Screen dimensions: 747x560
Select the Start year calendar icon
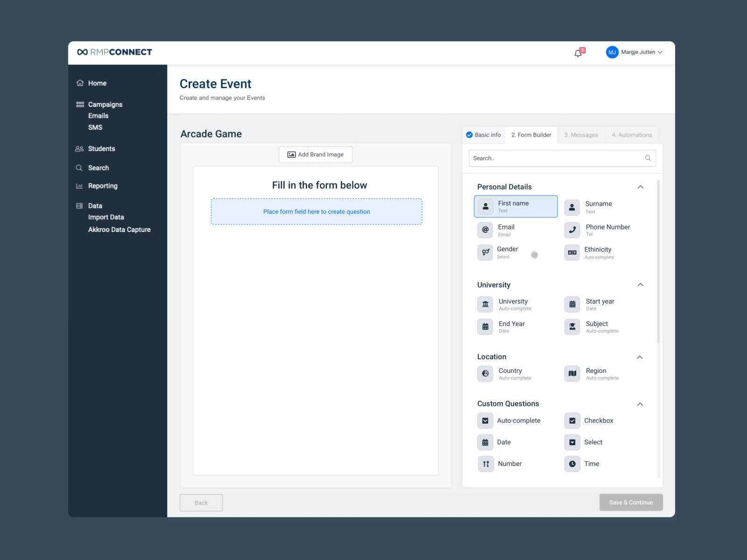click(572, 304)
